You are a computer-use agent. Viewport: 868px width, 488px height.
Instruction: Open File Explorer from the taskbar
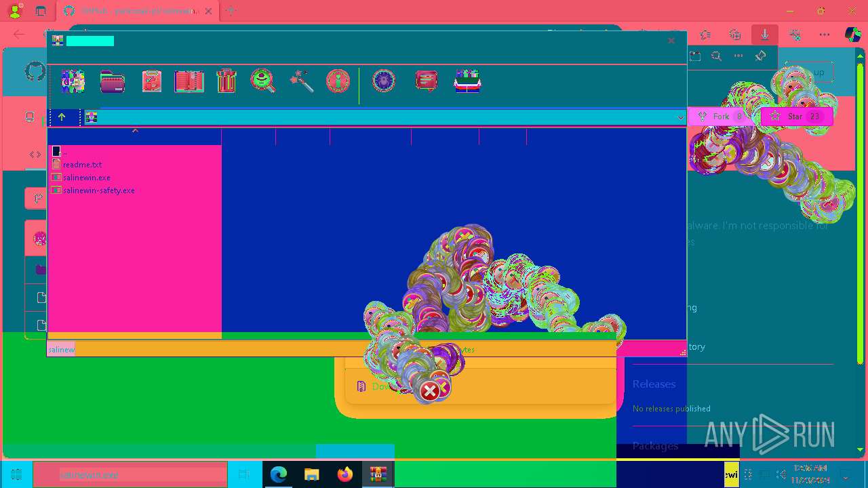point(312,474)
